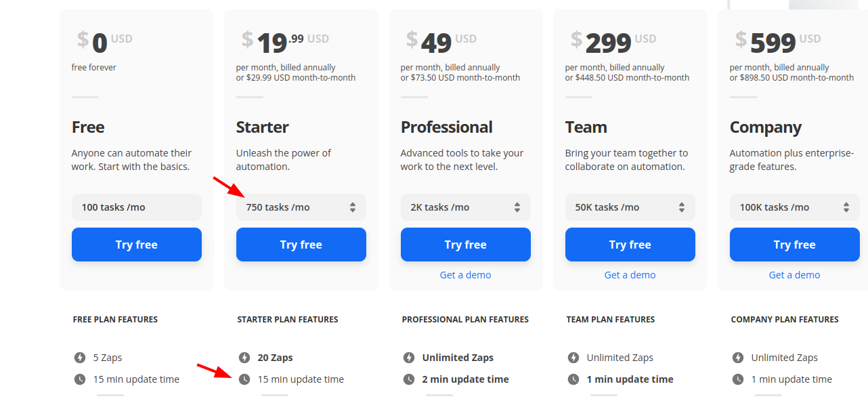This screenshot has width=868, height=401.
Task: Change the 100K tasks /mo selection
Action: coord(795,207)
